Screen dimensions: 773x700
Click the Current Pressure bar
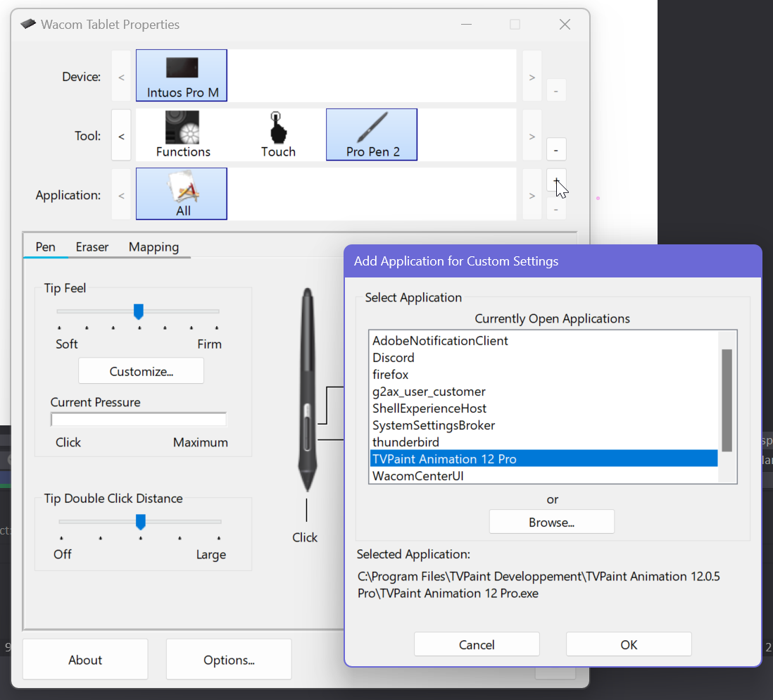click(x=139, y=419)
